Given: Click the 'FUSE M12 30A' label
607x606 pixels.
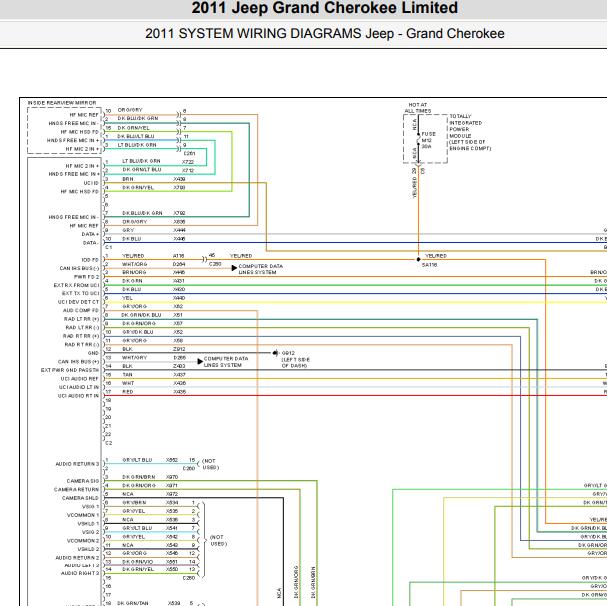Looking at the screenshot, I should (428, 140).
